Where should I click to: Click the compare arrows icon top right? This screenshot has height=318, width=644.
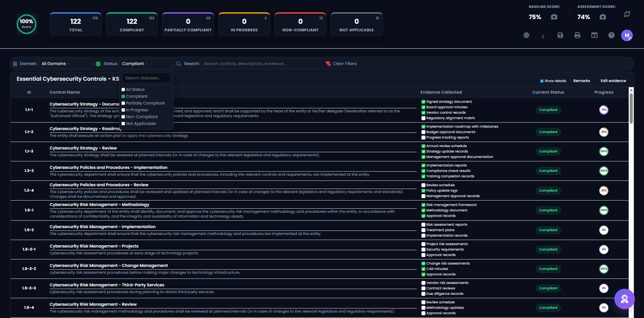[627, 14]
